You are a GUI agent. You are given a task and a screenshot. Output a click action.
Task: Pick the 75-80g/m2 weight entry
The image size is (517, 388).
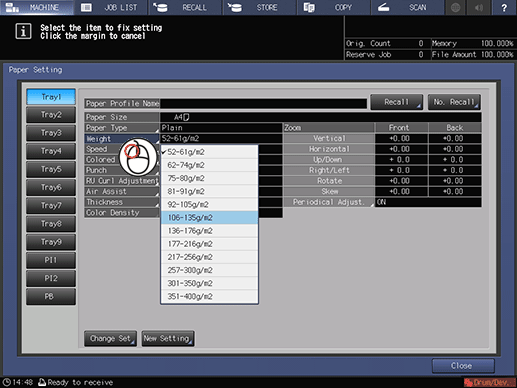(209, 178)
